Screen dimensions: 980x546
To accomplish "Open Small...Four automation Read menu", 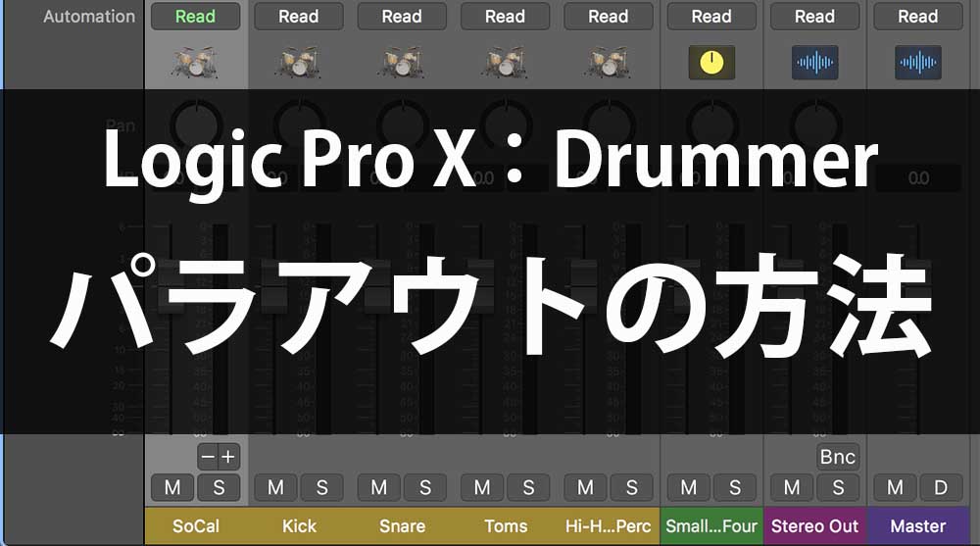I will [711, 17].
